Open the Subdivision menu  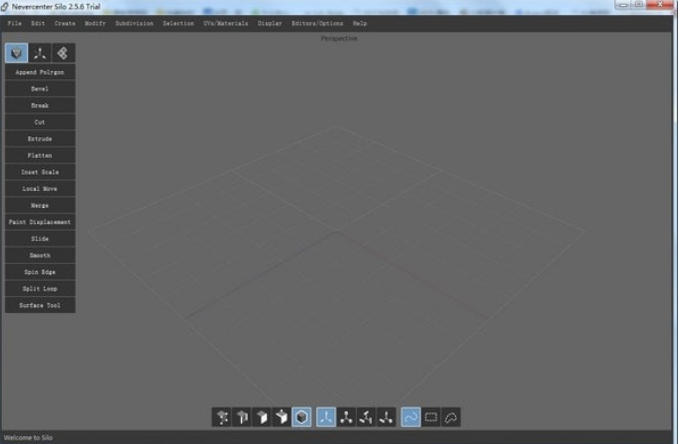(134, 22)
